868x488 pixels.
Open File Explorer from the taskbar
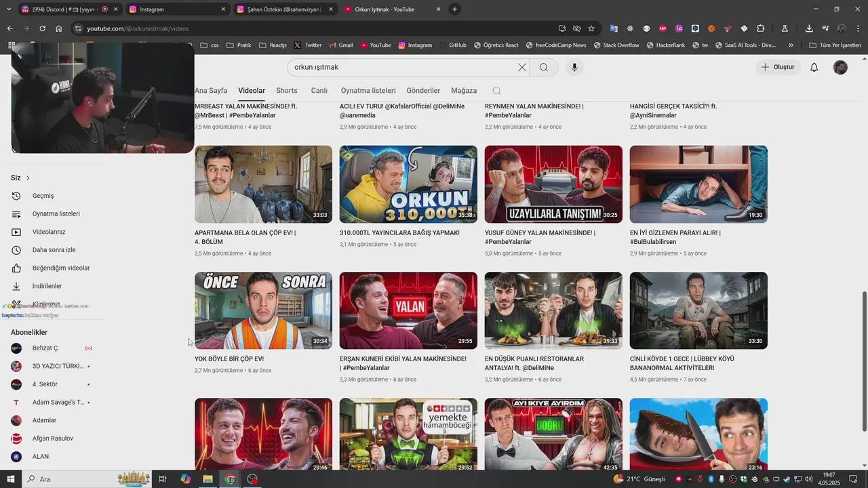click(208, 479)
